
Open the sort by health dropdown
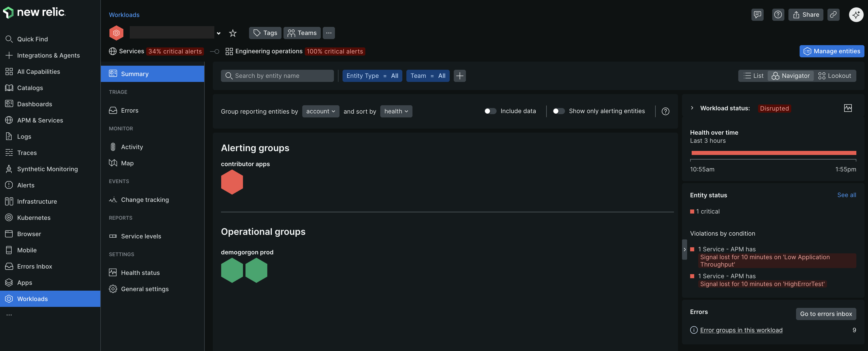click(x=396, y=111)
